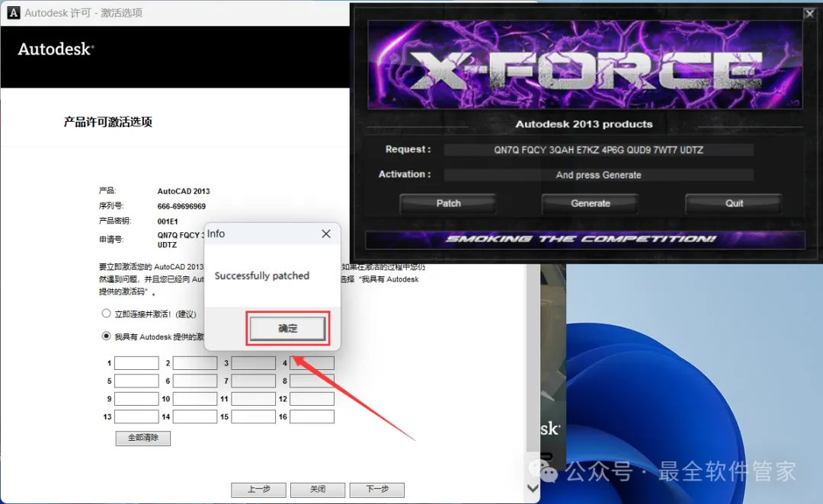Click activation code field 6

click(195, 381)
